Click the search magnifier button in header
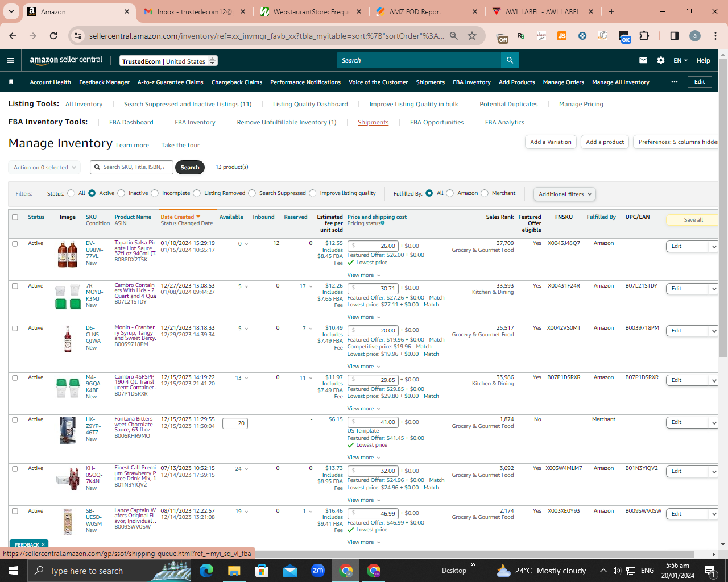Image resolution: width=728 pixels, height=582 pixels. pos(510,60)
